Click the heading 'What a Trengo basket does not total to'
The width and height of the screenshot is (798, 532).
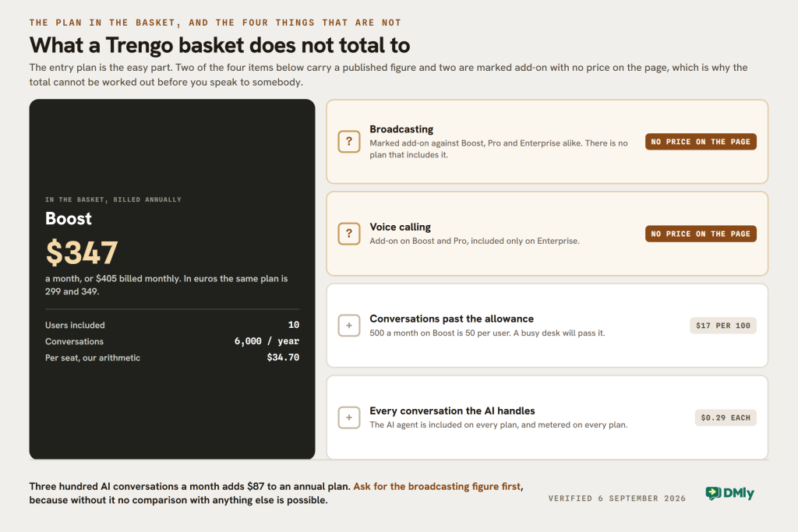219,45
